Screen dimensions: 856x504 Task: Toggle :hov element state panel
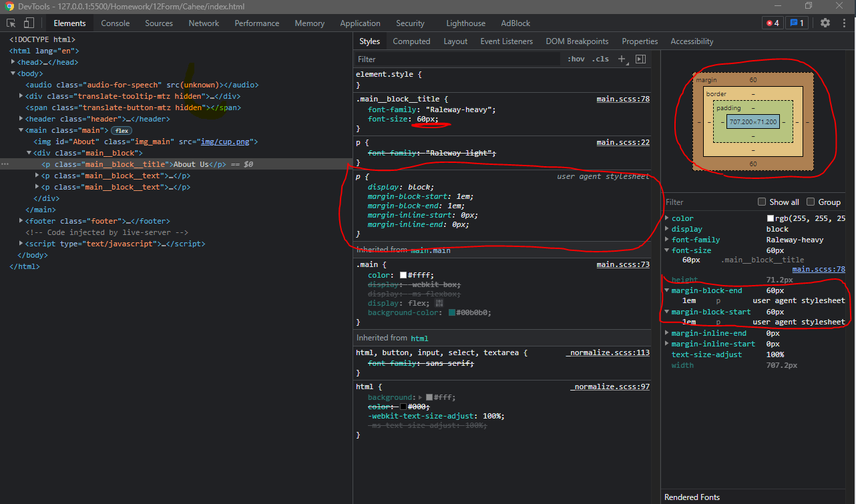tap(576, 59)
